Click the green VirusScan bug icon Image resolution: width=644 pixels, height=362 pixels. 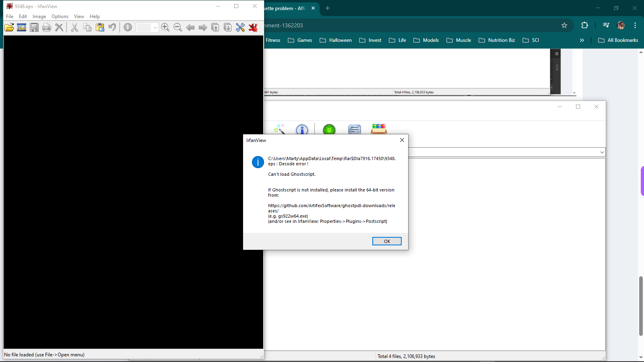coord(329,129)
